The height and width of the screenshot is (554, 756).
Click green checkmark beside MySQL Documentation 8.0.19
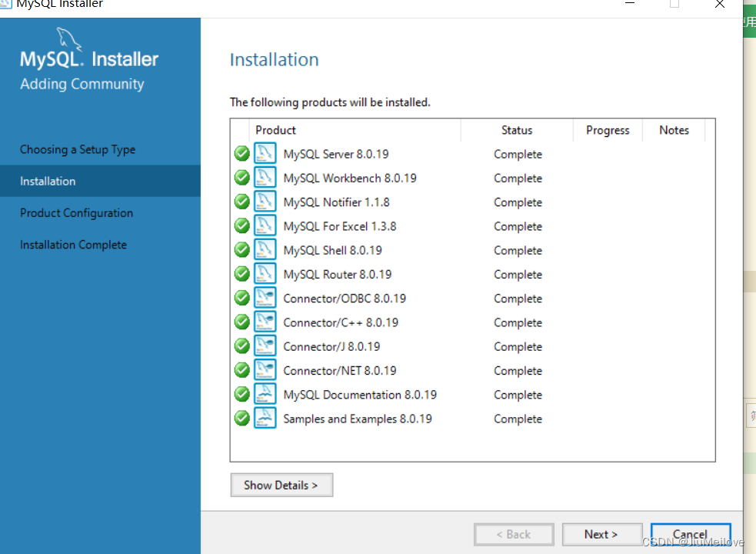click(242, 394)
